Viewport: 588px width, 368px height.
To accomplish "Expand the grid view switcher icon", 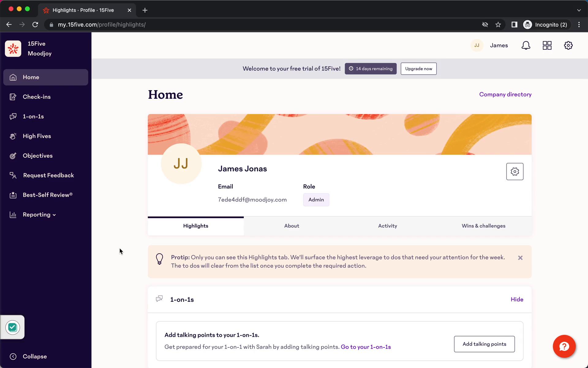I will (x=547, y=45).
